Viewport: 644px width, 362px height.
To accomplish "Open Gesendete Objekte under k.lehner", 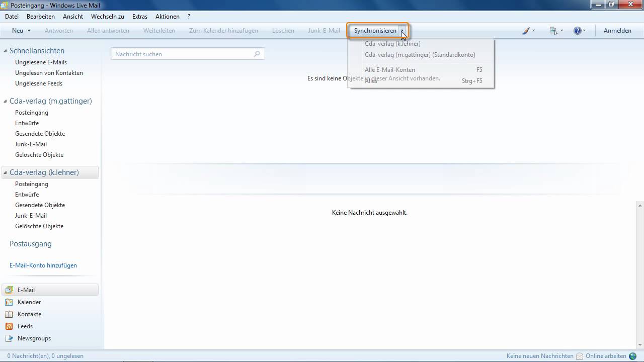I will (40, 205).
